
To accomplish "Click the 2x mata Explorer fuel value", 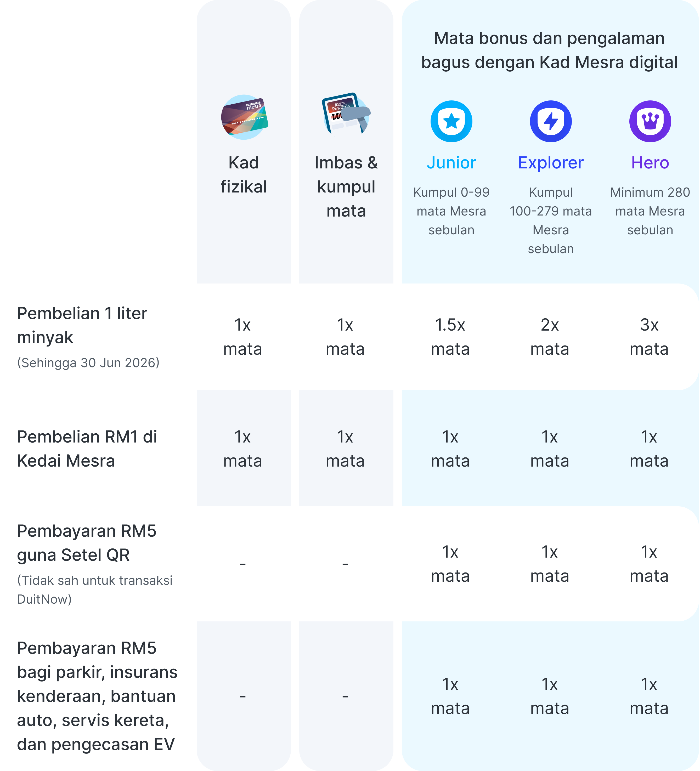I will (550, 337).
